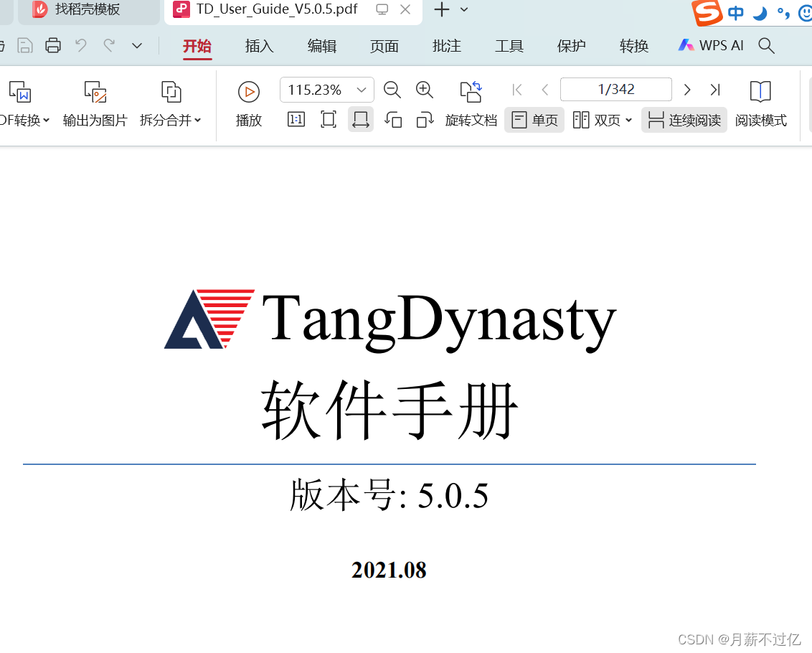Jump to last page
This screenshot has height=653, width=812.
pyautogui.click(x=715, y=90)
